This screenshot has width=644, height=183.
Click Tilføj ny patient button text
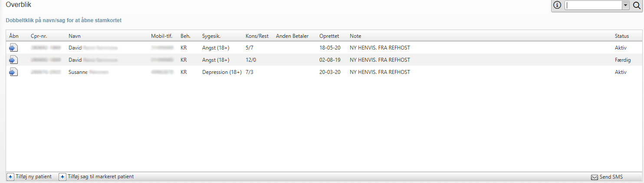point(33,177)
